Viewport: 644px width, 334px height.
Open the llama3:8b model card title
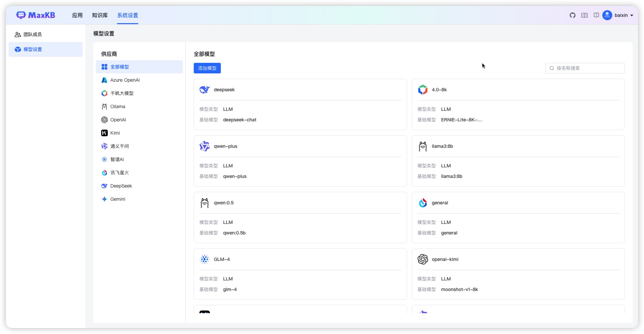(x=442, y=146)
